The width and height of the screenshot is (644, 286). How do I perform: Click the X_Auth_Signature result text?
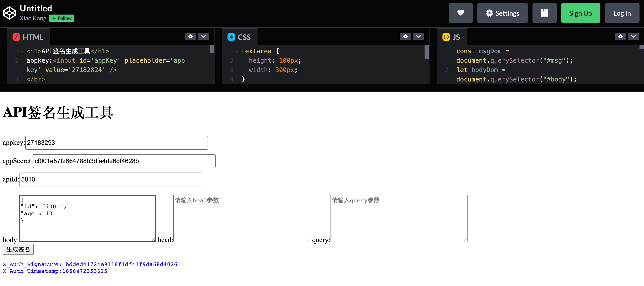point(90,264)
